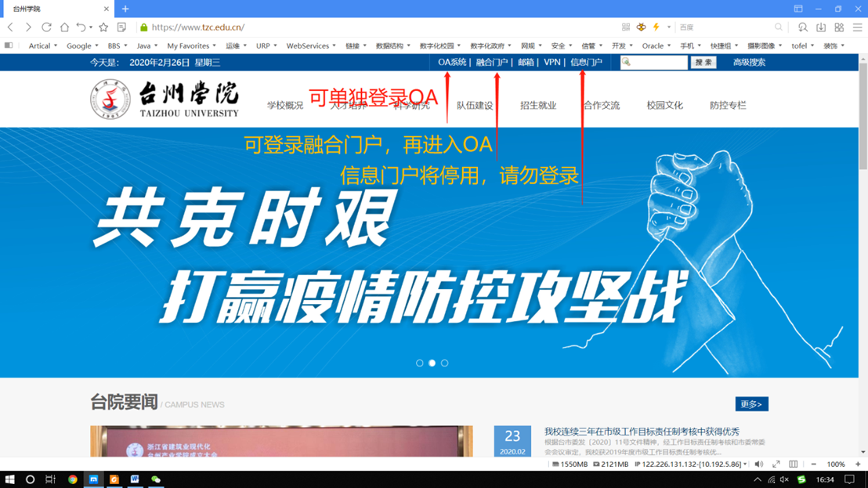868x488 pixels.
Task: Open the downloads icon in the toolbar
Action: (820, 27)
